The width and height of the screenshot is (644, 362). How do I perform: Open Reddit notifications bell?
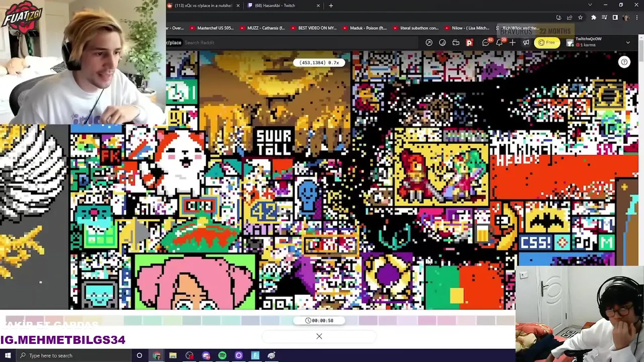[x=500, y=43]
